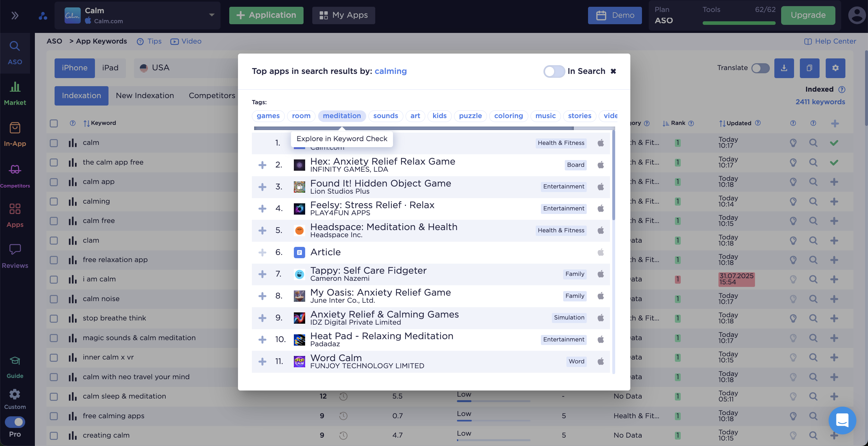Open user profile avatar
This screenshot has height=446, width=868.
click(857, 15)
